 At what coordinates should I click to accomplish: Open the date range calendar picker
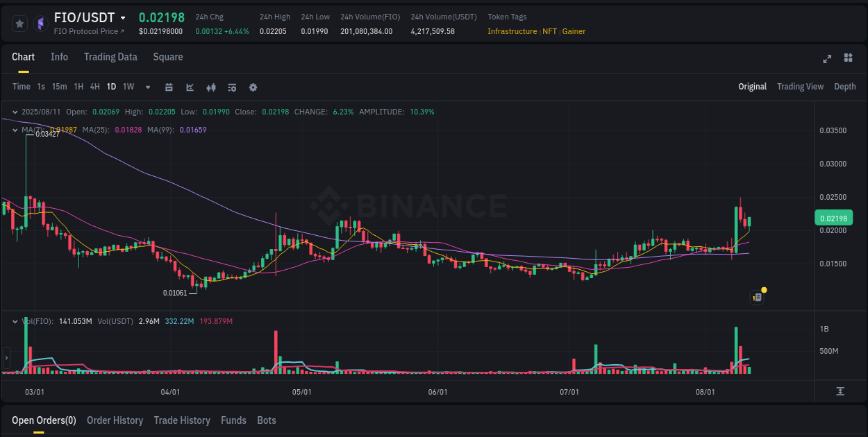coord(169,87)
